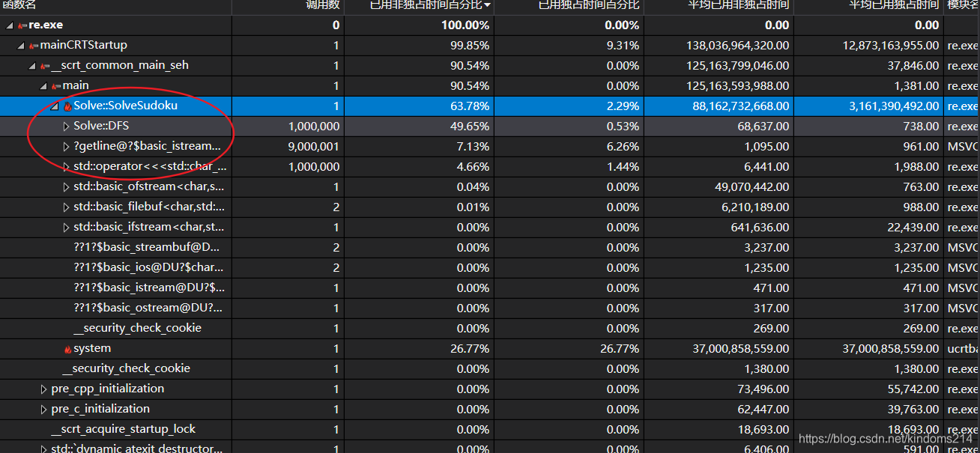Select the pre_c_initialization row
Viewport: 980px width, 453px height.
click(x=490, y=409)
